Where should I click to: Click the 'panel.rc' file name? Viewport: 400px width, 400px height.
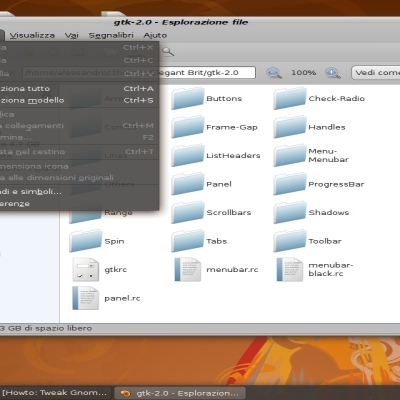(x=122, y=298)
